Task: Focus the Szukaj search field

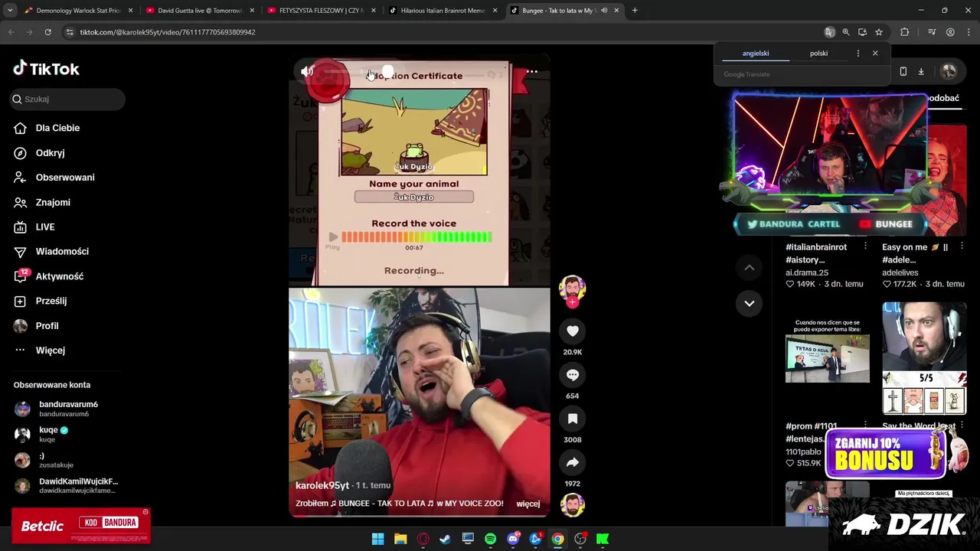Action: click(67, 99)
